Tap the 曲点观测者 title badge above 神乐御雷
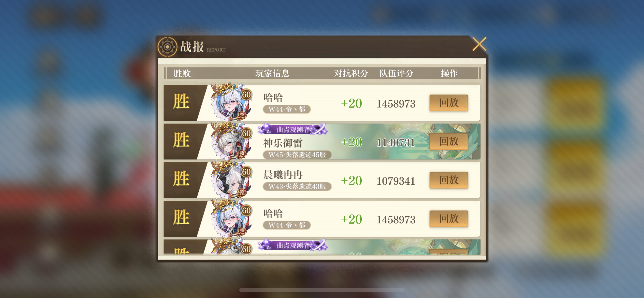The height and width of the screenshot is (298, 644). (292, 129)
